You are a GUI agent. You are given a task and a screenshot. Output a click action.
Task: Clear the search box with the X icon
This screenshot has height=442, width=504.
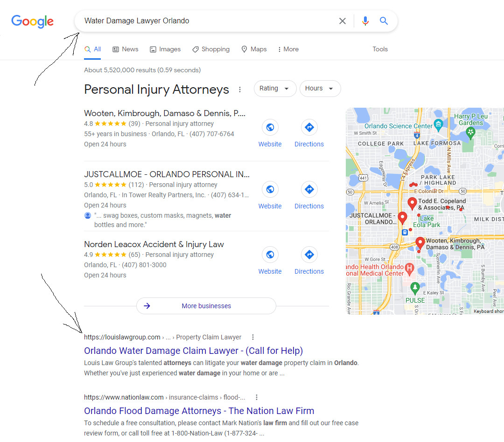[343, 21]
